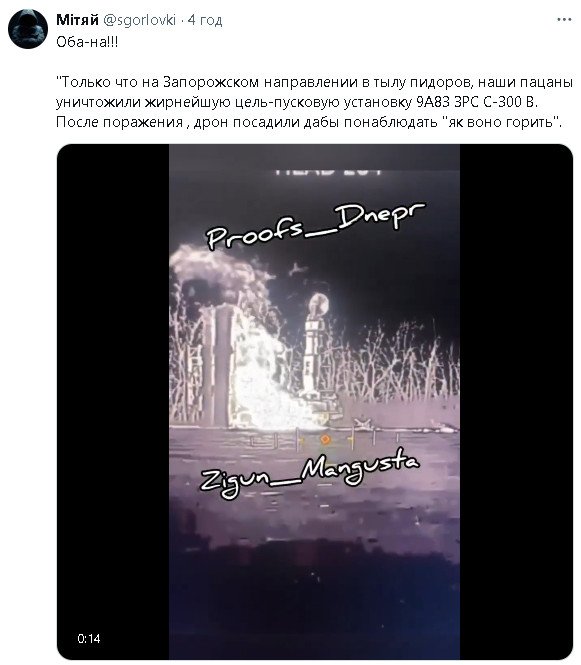Image resolution: width=581 pixels, height=665 pixels.
Task: Click the С-300 В text in the tweet
Action: 510,102
